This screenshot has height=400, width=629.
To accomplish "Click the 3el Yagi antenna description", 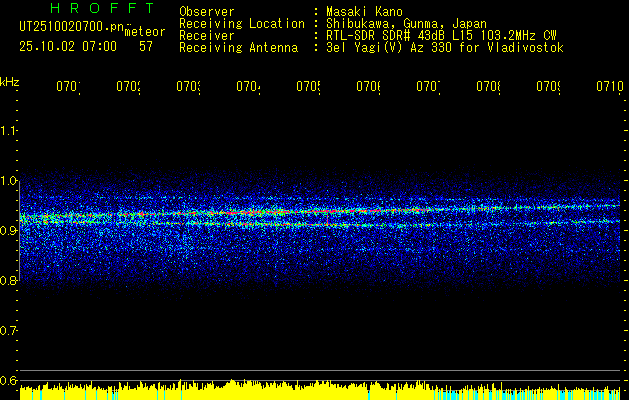I will coord(445,48).
